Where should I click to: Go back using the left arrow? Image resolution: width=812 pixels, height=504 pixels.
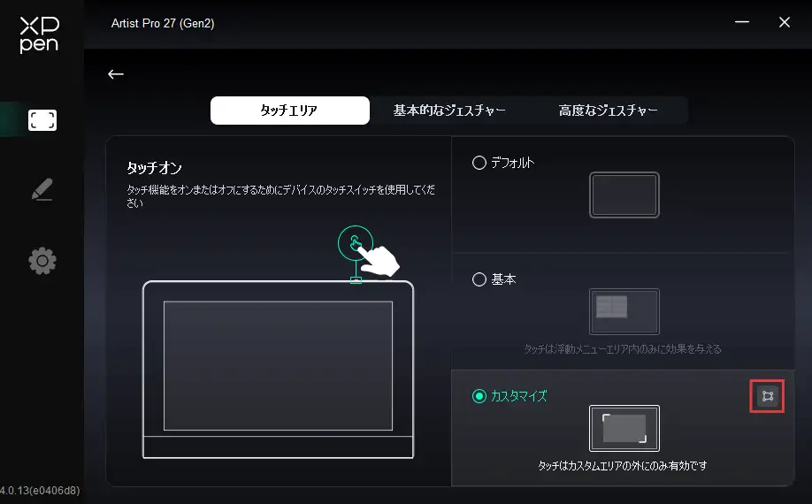[x=116, y=74]
